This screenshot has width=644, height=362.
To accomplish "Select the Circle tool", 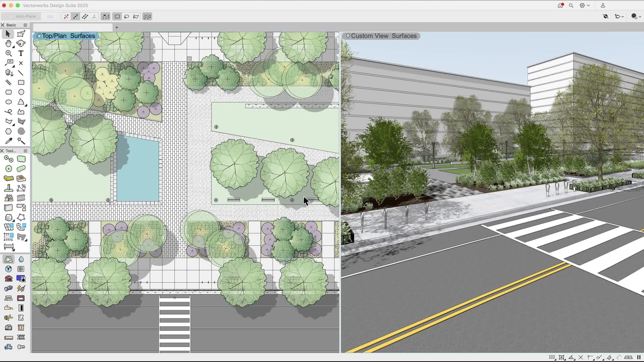I will coord(21,92).
